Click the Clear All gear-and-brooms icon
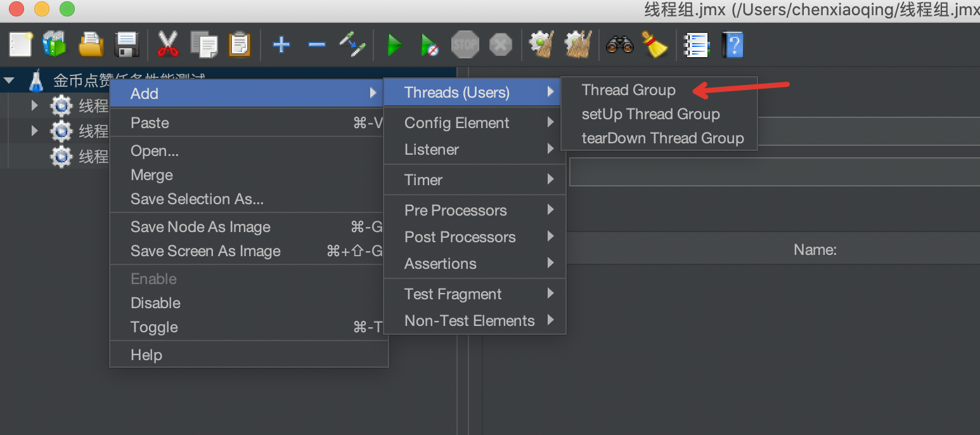The image size is (980, 435). pos(577,45)
